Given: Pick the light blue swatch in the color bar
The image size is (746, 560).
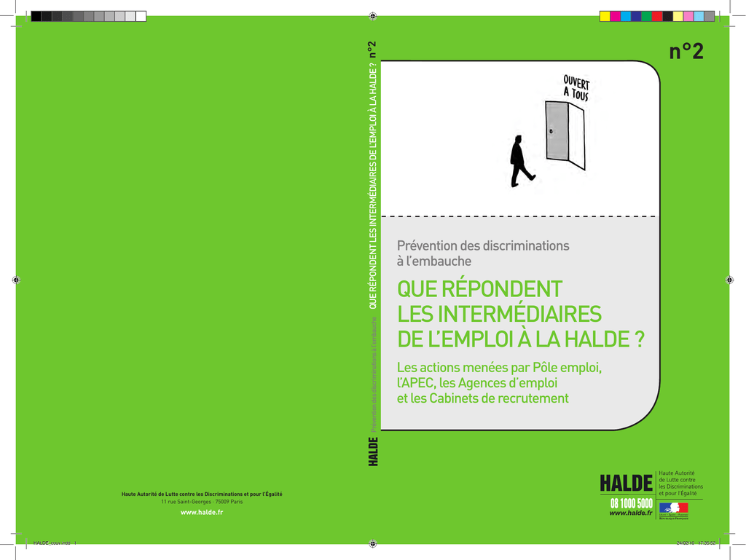Looking at the screenshot, I should (699, 16).
